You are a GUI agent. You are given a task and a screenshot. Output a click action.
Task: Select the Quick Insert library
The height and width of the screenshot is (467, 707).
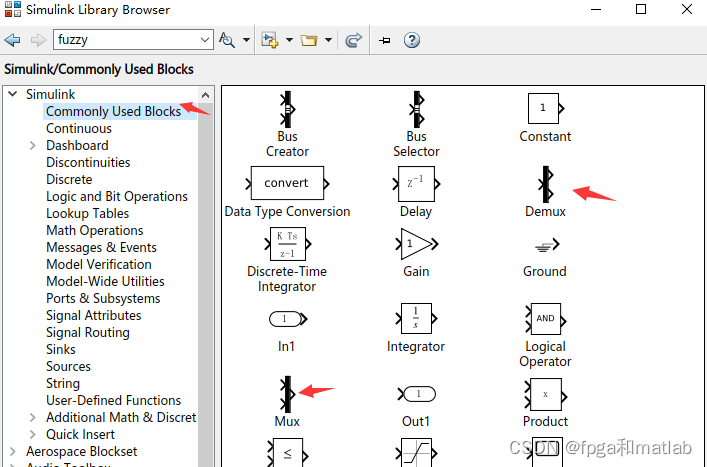click(80, 435)
